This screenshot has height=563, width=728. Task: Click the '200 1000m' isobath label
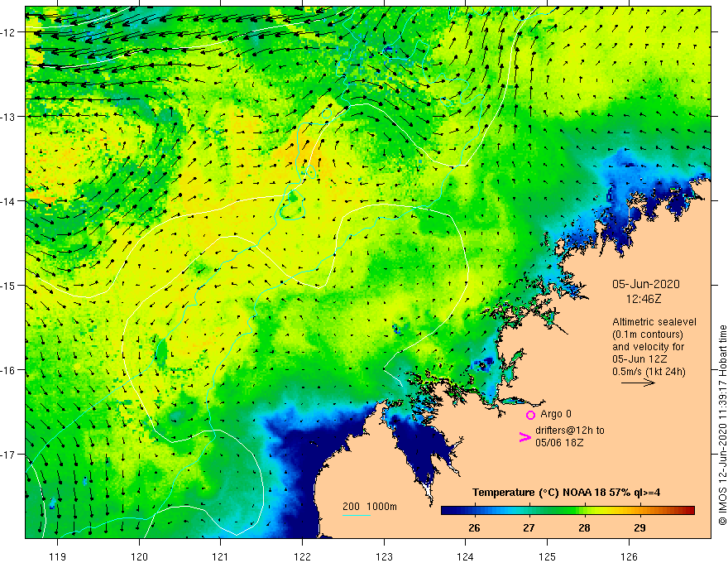[x=370, y=507]
